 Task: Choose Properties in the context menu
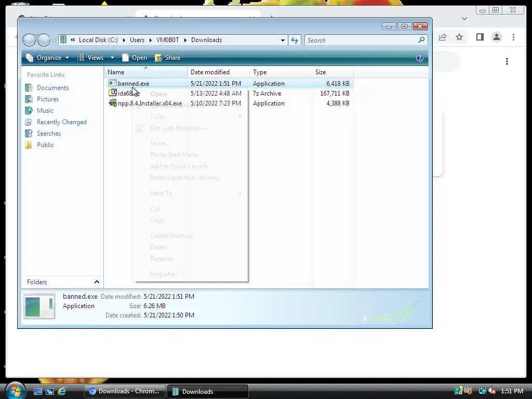pos(164,274)
